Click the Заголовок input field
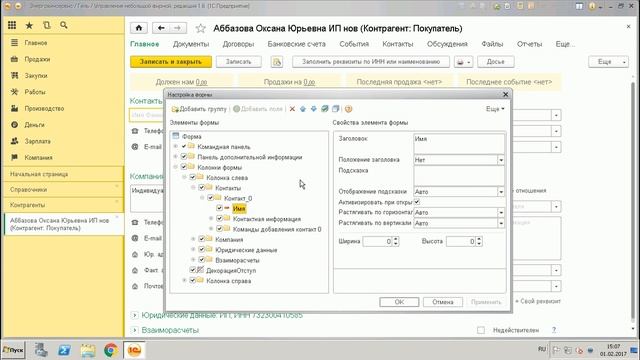 (459, 144)
